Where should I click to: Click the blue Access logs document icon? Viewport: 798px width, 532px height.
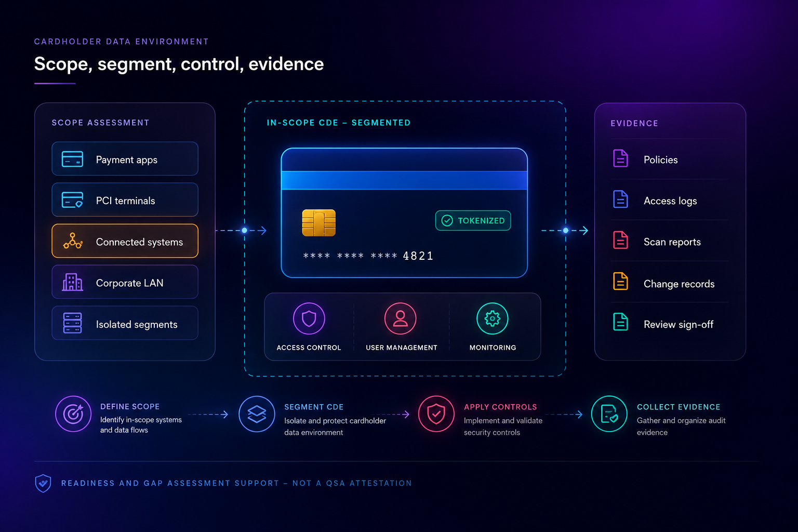621,199
